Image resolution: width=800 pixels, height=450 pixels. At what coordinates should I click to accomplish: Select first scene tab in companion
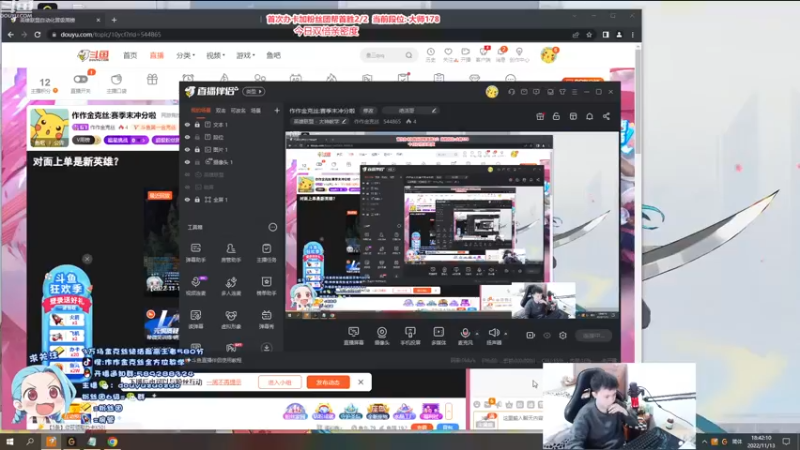[x=201, y=110]
